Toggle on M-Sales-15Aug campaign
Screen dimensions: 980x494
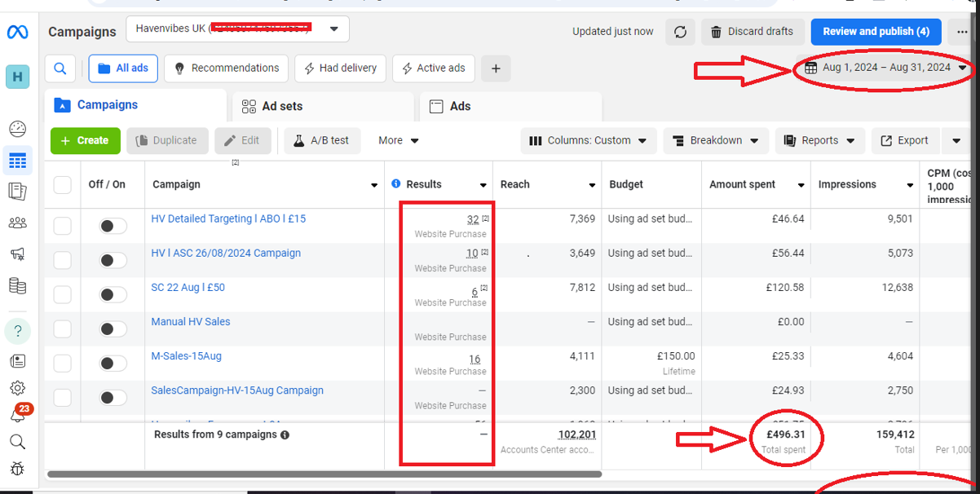coord(113,364)
